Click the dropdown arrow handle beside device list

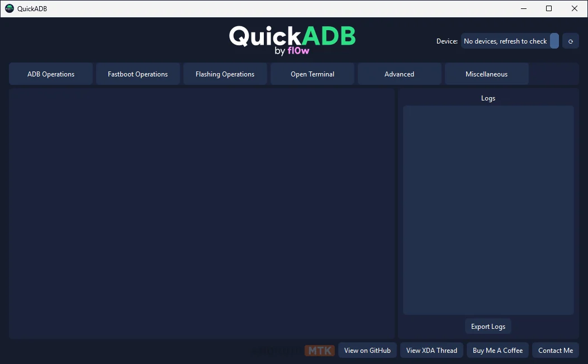pos(554,41)
